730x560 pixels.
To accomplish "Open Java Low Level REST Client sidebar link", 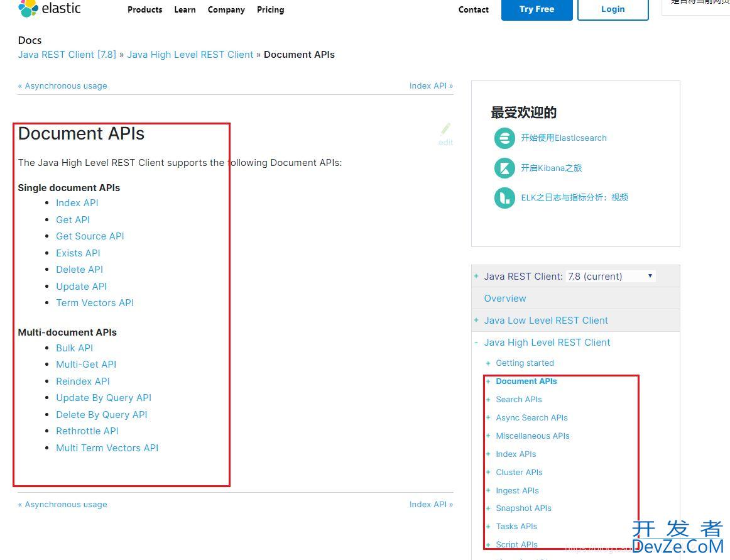I will (546, 321).
